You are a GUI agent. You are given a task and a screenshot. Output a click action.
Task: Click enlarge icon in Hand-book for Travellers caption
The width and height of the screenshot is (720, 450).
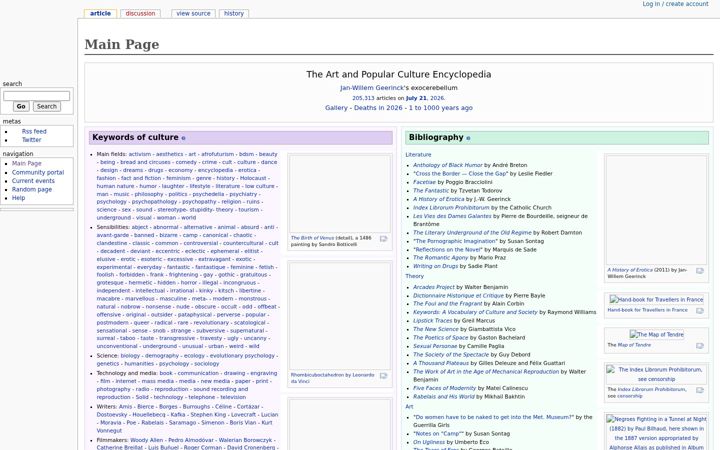(x=700, y=311)
